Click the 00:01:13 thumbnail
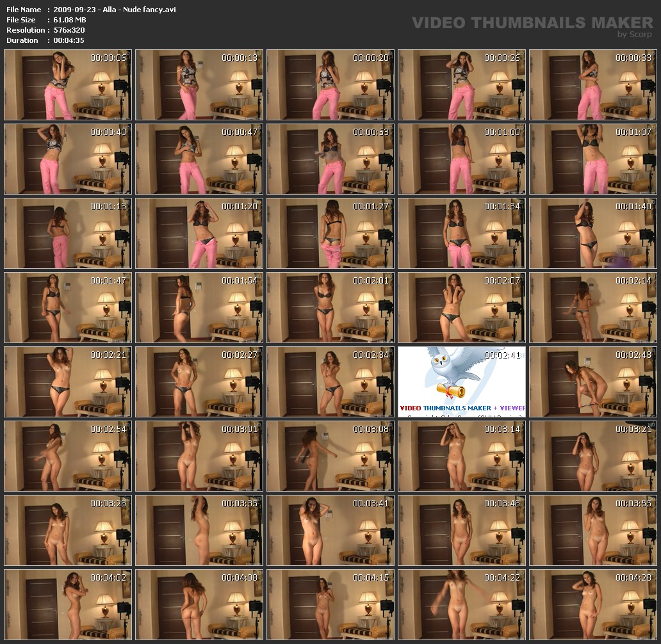661x644 pixels. pos(67,234)
